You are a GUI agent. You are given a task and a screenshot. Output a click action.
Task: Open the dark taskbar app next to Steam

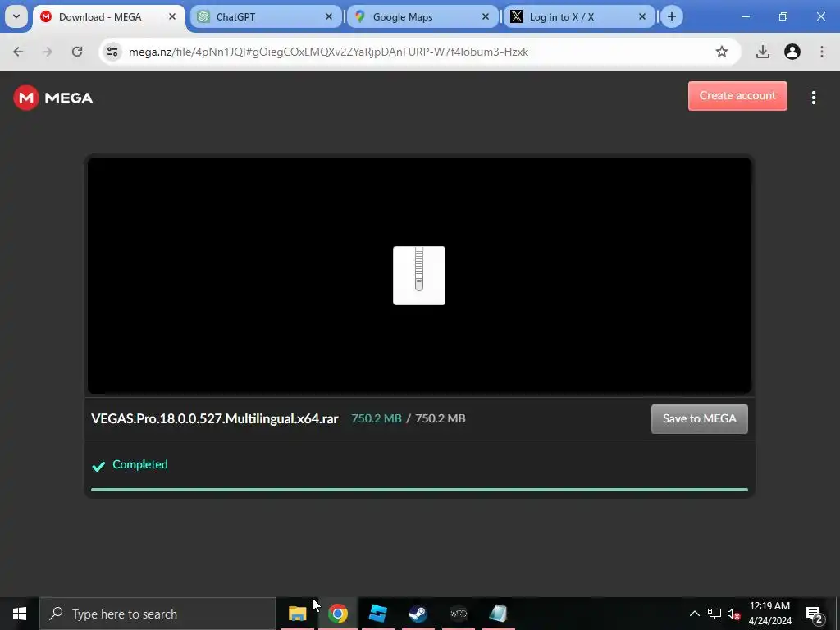458,614
